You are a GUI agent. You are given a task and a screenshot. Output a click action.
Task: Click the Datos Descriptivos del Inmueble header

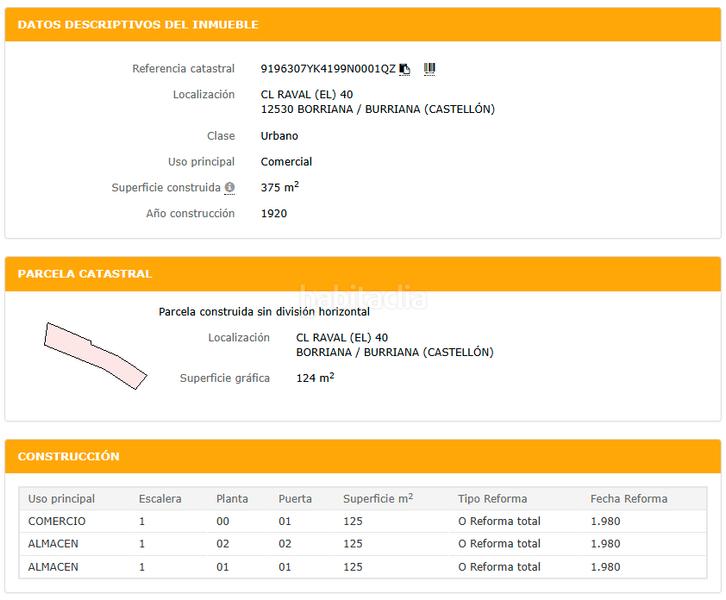(x=138, y=24)
